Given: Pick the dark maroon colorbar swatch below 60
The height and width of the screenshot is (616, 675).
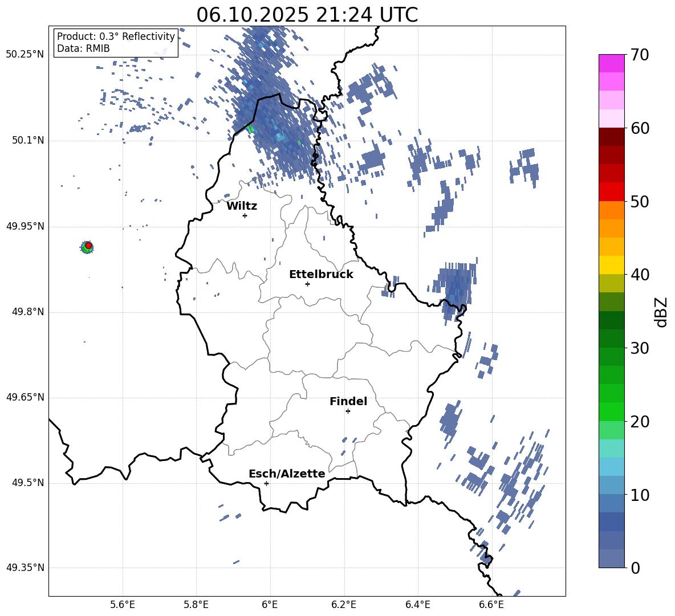Looking at the screenshot, I should tap(611, 137).
